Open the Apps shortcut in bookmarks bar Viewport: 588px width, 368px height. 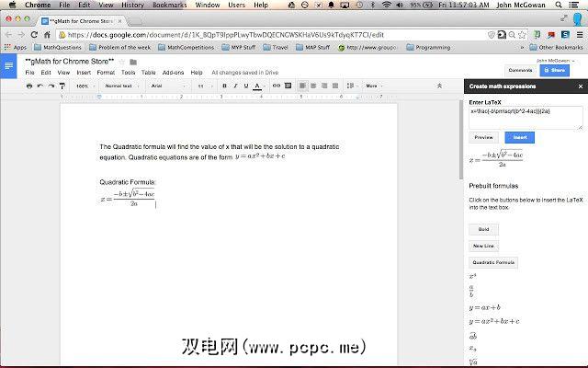click(x=16, y=47)
